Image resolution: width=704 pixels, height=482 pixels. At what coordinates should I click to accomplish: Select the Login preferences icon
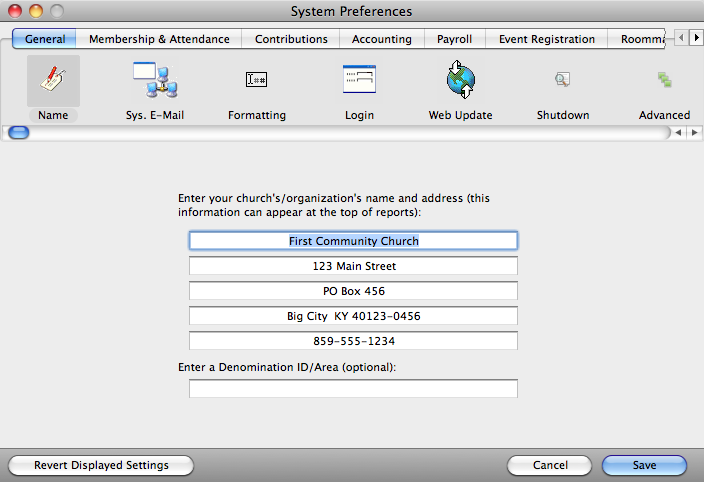coord(358,82)
